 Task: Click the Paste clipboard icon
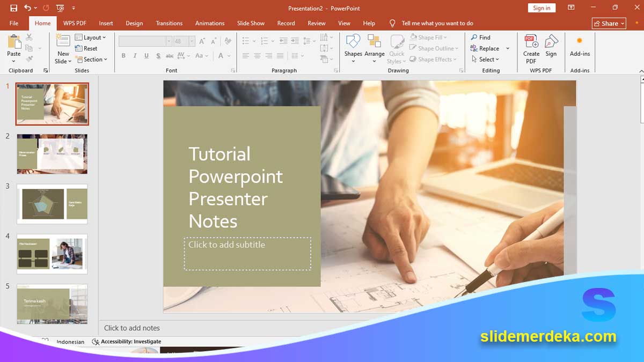point(14,42)
